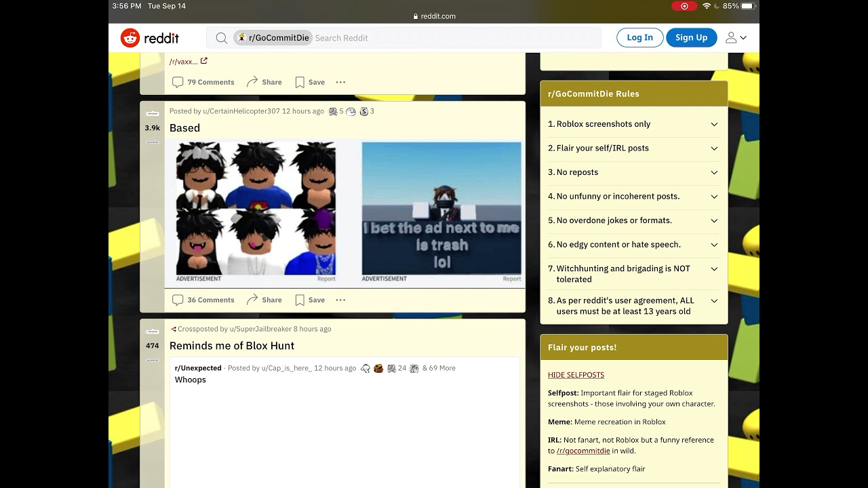Open the 36 Comments thread
Screen dimensions: 868x488
pyautogui.click(x=203, y=300)
